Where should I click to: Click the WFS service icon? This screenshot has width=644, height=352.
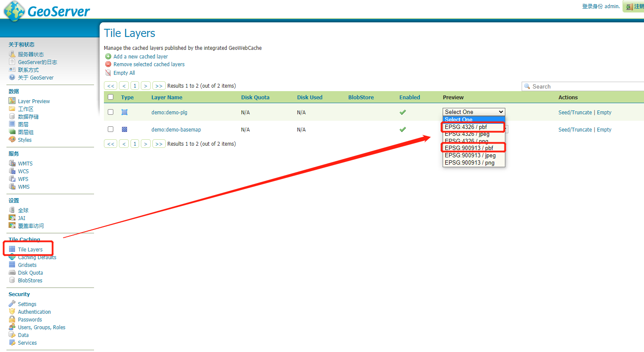(12, 179)
